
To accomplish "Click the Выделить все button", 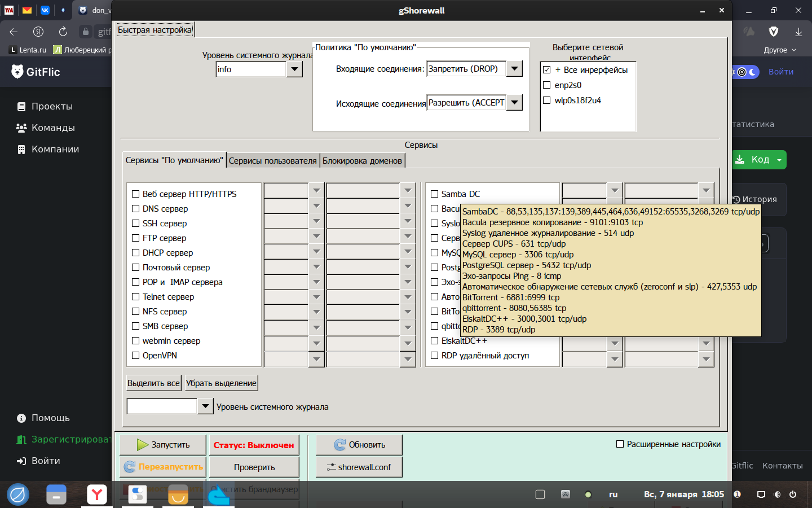I will coord(154,383).
